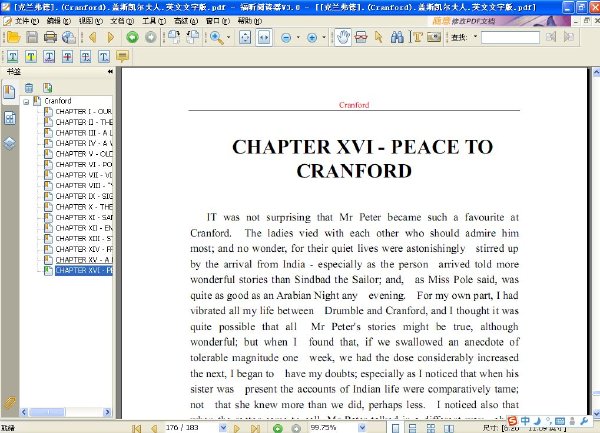The image size is (600, 433).
Task: Set the fit page view
Action: (x=245, y=37)
